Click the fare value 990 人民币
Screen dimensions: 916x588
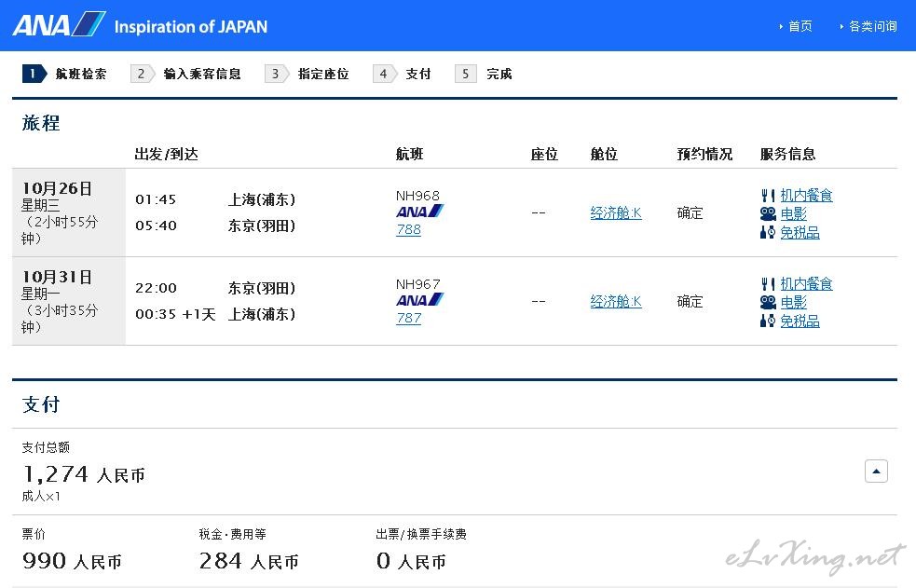click(72, 561)
